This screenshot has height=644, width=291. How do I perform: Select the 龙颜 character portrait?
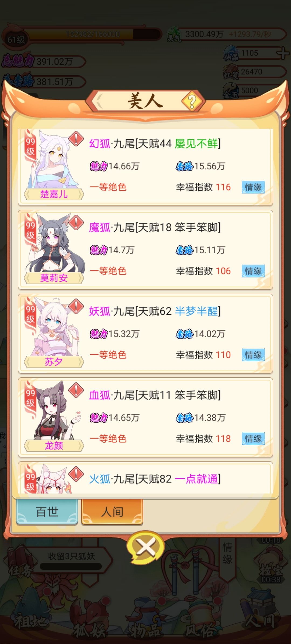click(54, 416)
